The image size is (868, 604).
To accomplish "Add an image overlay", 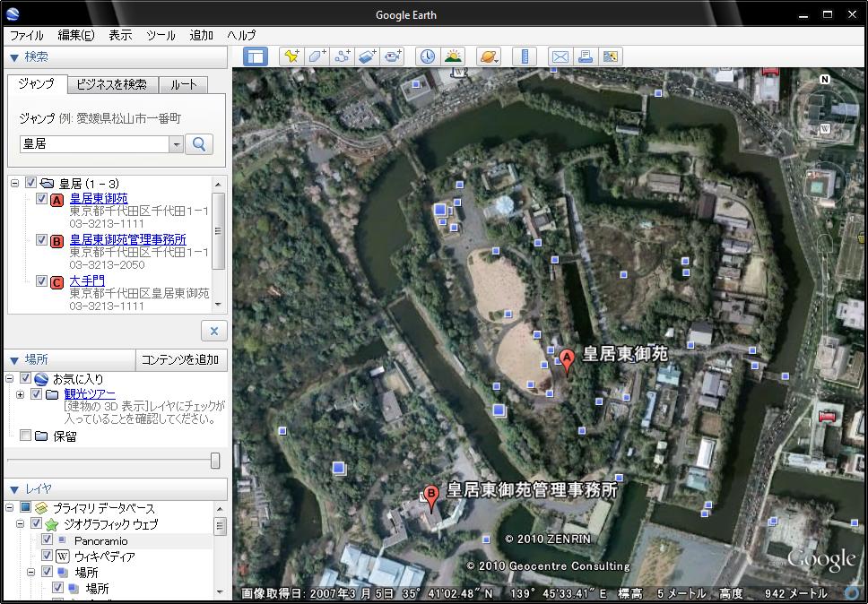I will point(367,56).
